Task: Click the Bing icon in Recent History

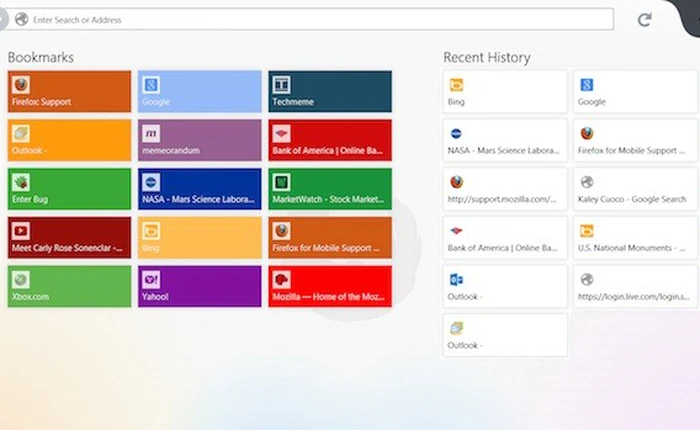Action: [x=456, y=84]
